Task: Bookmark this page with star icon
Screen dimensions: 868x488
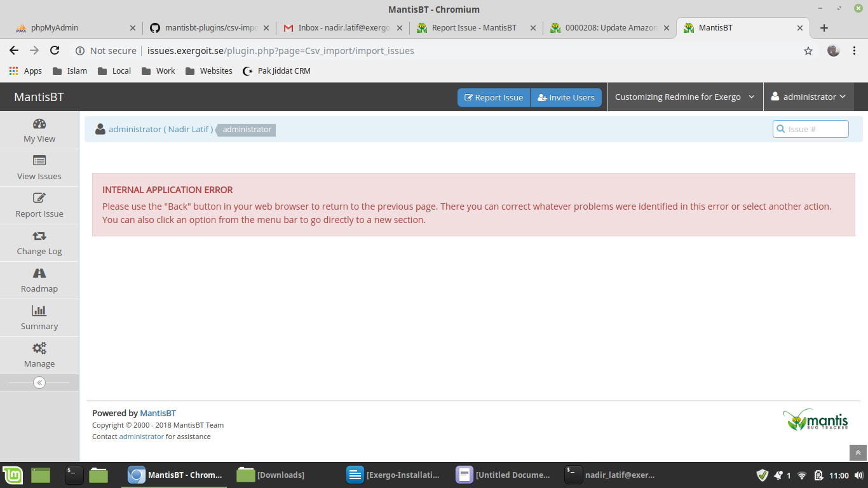Action: pos(808,51)
